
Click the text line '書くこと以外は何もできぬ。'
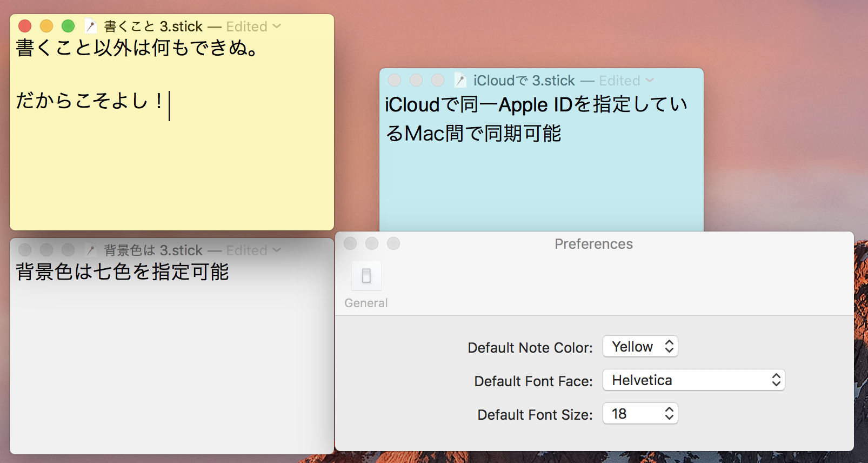tap(137, 48)
